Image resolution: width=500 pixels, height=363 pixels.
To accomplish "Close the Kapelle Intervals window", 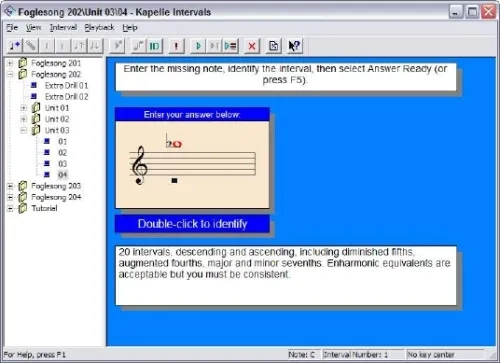I will click(489, 12).
